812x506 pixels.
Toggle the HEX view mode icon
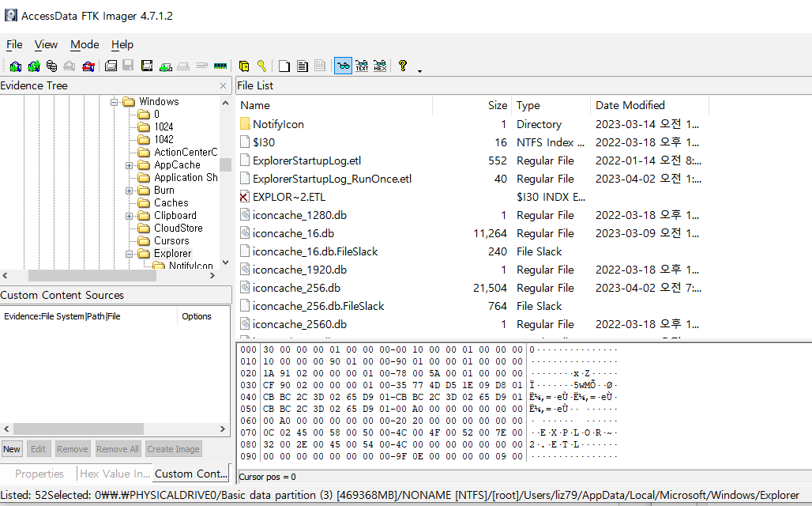tap(380, 66)
